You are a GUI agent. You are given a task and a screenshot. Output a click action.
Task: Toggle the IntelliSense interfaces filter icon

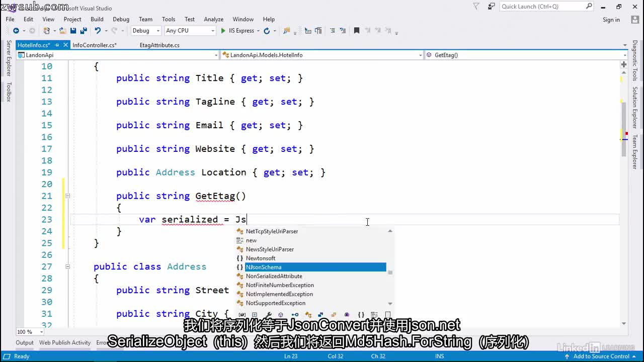point(295,315)
